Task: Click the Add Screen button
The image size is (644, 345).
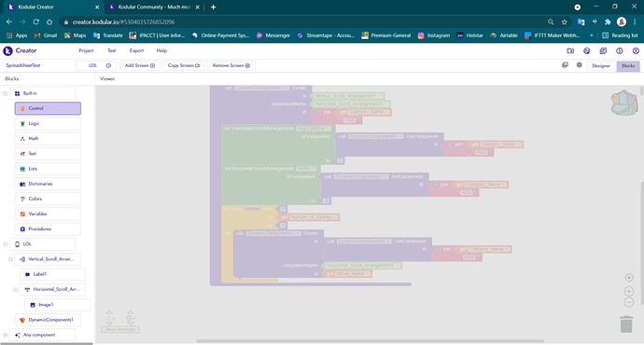Action: (x=140, y=65)
